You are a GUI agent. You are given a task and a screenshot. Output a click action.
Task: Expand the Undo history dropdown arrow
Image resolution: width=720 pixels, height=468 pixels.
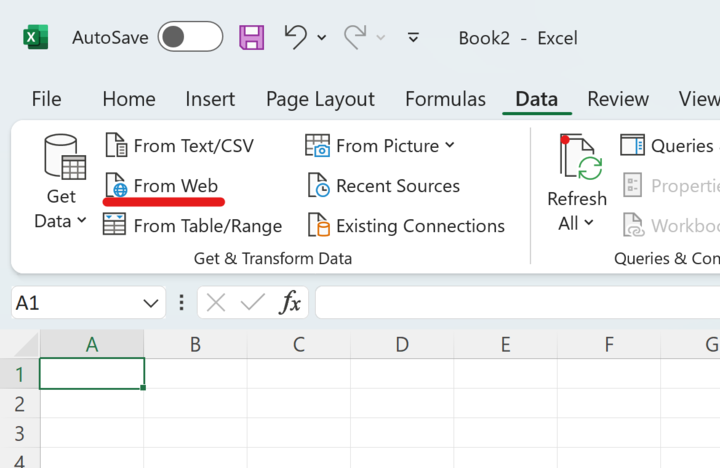(x=322, y=38)
